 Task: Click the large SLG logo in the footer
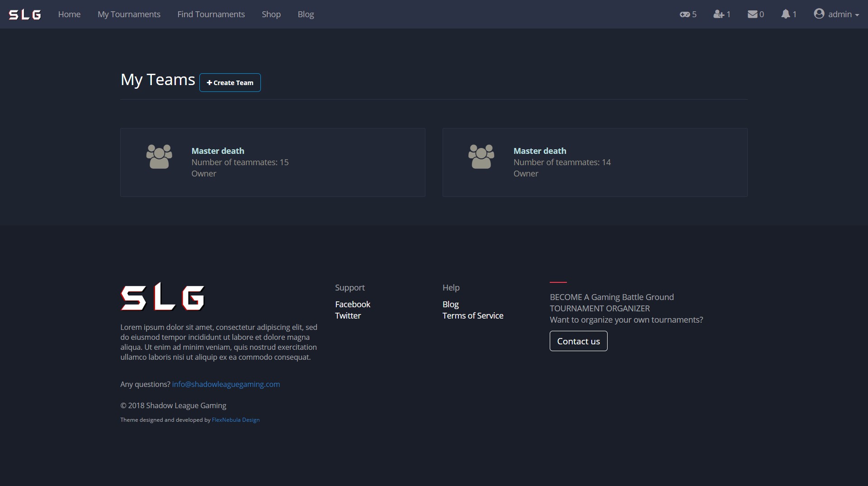click(163, 297)
